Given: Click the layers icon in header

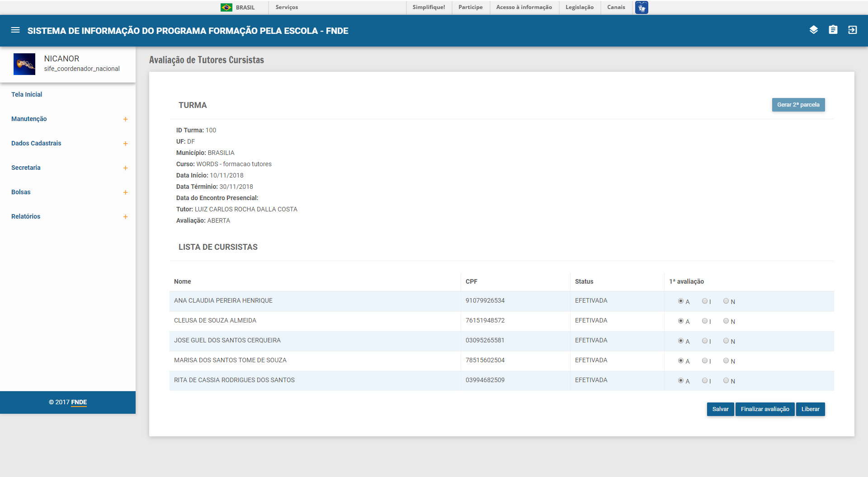Looking at the screenshot, I should coord(813,30).
